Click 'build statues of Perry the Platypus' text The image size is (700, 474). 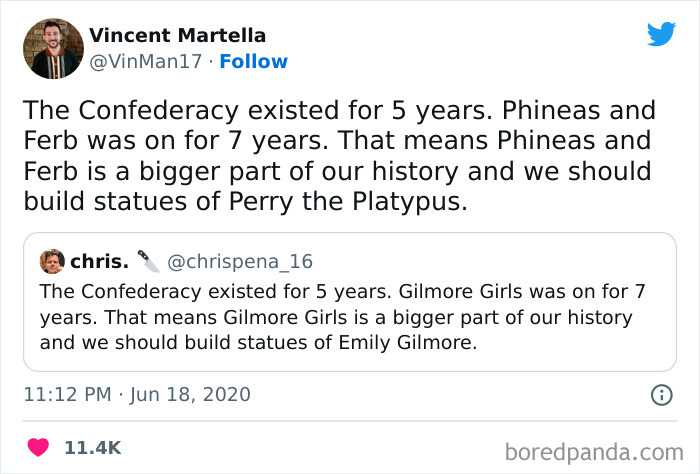[x=245, y=201]
